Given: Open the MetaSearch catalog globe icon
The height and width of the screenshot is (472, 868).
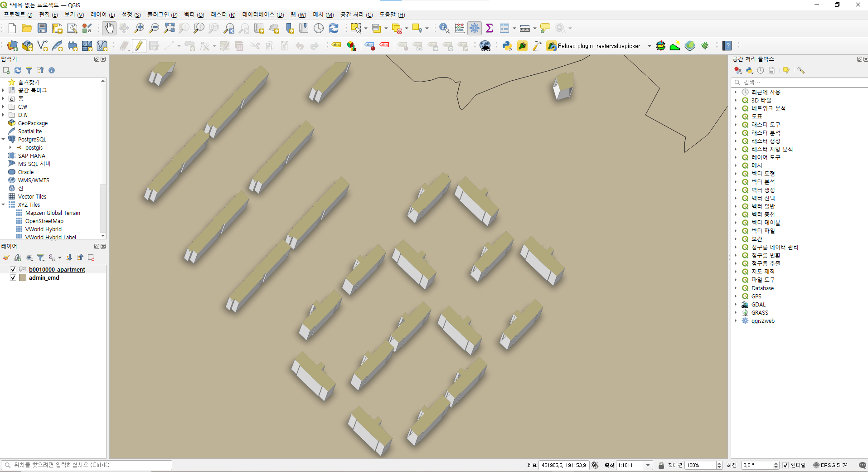Looking at the screenshot, I should (485, 45).
